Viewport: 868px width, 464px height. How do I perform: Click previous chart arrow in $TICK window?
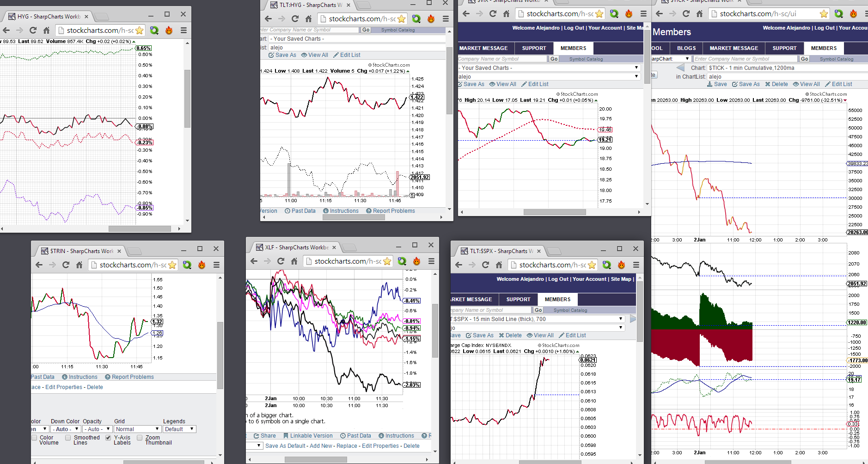(x=680, y=68)
